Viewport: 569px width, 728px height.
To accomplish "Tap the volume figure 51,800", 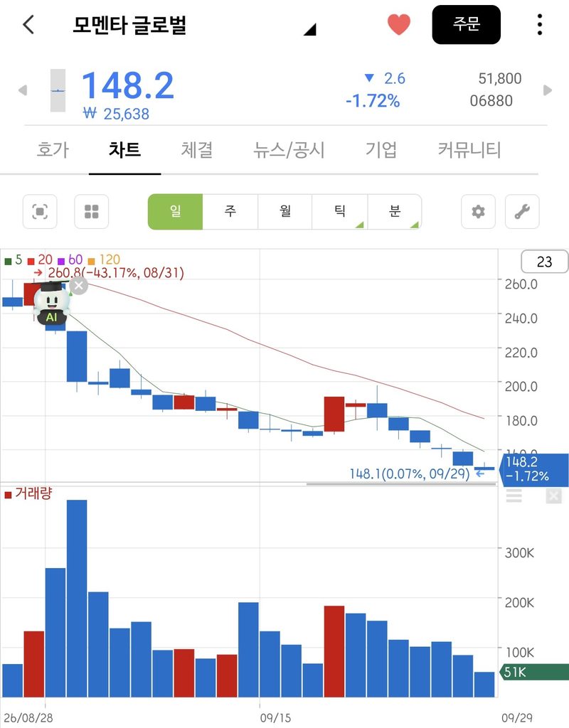I will [500, 78].
